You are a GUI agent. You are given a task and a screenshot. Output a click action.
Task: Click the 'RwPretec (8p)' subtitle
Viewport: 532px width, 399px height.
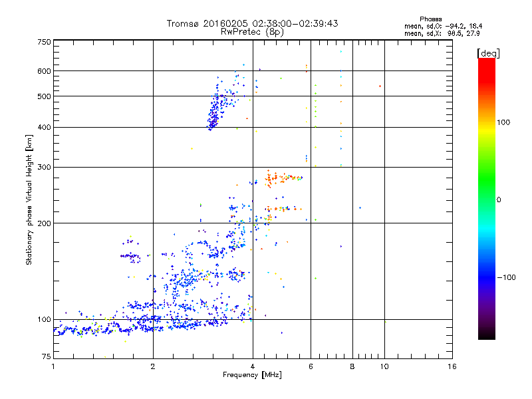pyautogui.click(x=252, y=32)
